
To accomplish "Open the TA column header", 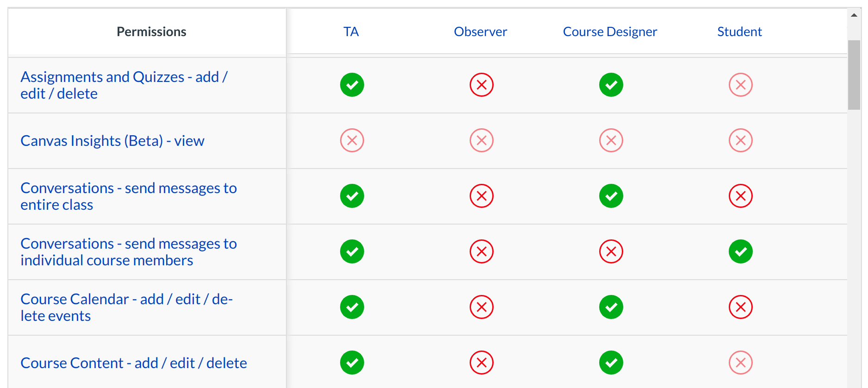I will 351,31.
